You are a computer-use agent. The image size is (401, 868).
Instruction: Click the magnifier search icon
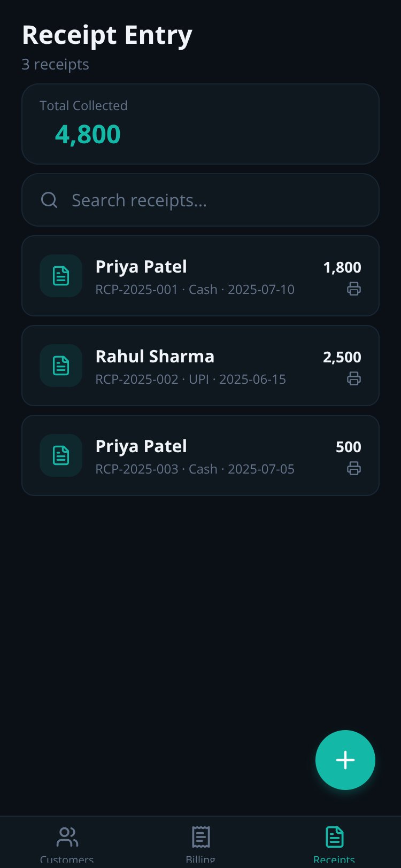click(x=49, y=200)
